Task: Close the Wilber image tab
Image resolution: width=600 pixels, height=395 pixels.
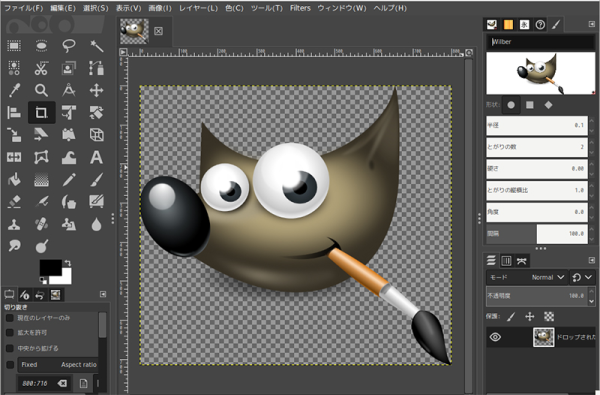Action: pyautogui.click(x=158, y=31)
